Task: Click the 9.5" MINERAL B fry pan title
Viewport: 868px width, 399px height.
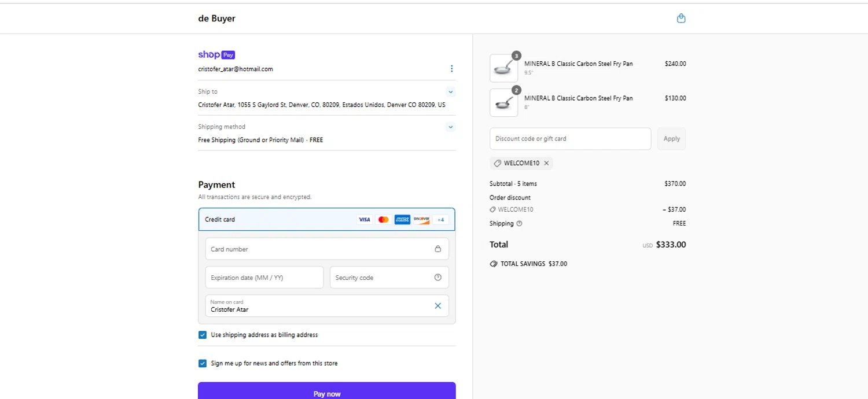Action: point(579,64)
